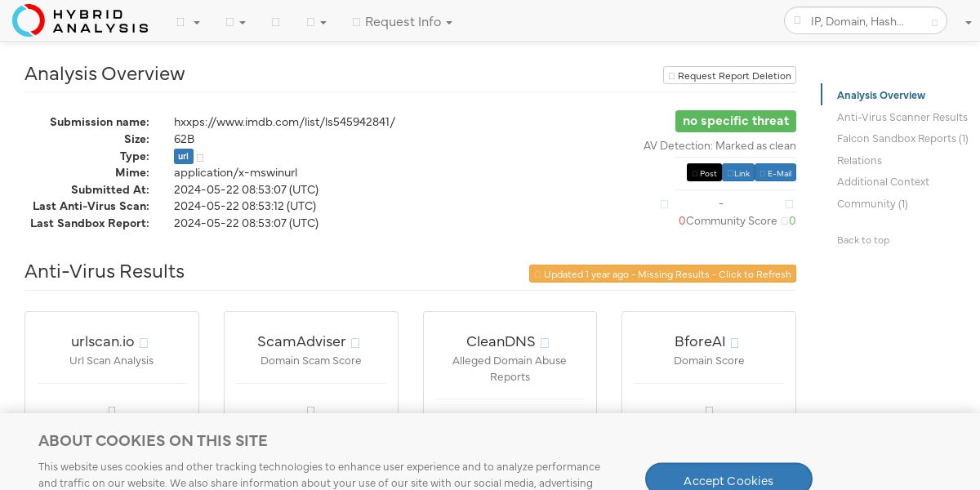Open the icon dropdown immediately left of Request Info
Screen dimensions: 980x490
[x=317, y=22]
